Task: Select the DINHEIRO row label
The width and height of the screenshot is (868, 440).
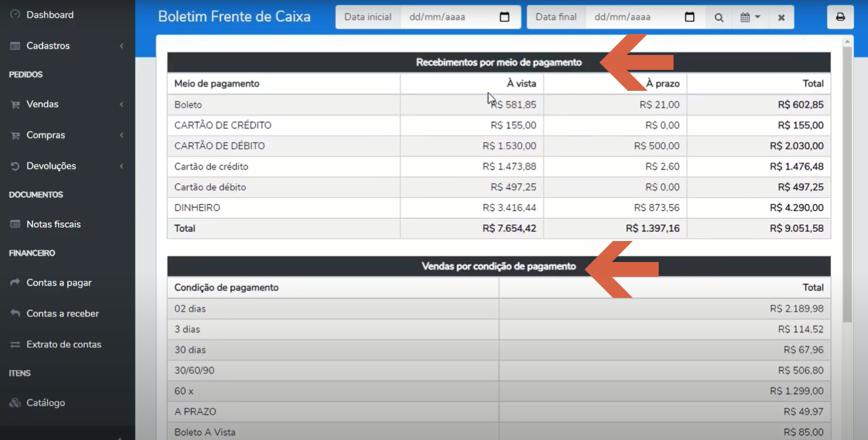Action: coord(197,208)
